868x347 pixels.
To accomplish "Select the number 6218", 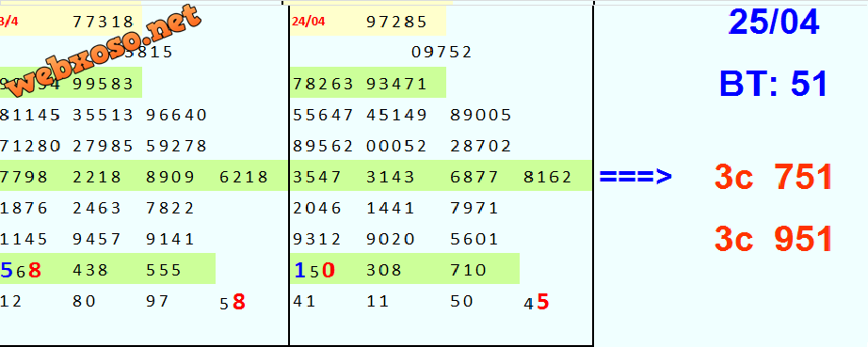I will (x=244, y=178).
